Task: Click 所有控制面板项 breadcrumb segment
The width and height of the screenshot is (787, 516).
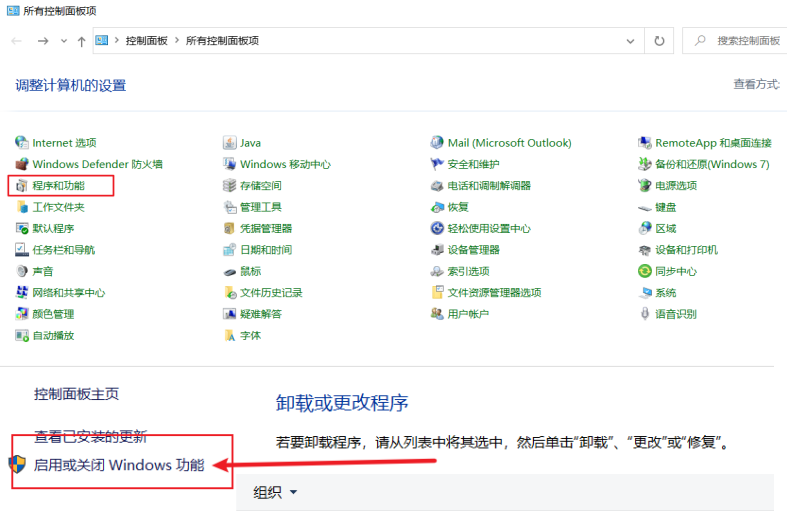Action: click(222, 41)
